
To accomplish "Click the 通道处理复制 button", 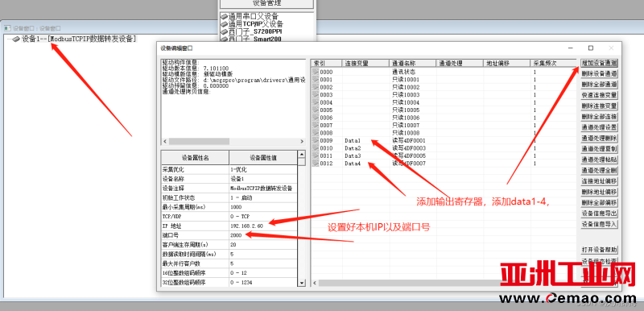I will (x=599, y=149).
